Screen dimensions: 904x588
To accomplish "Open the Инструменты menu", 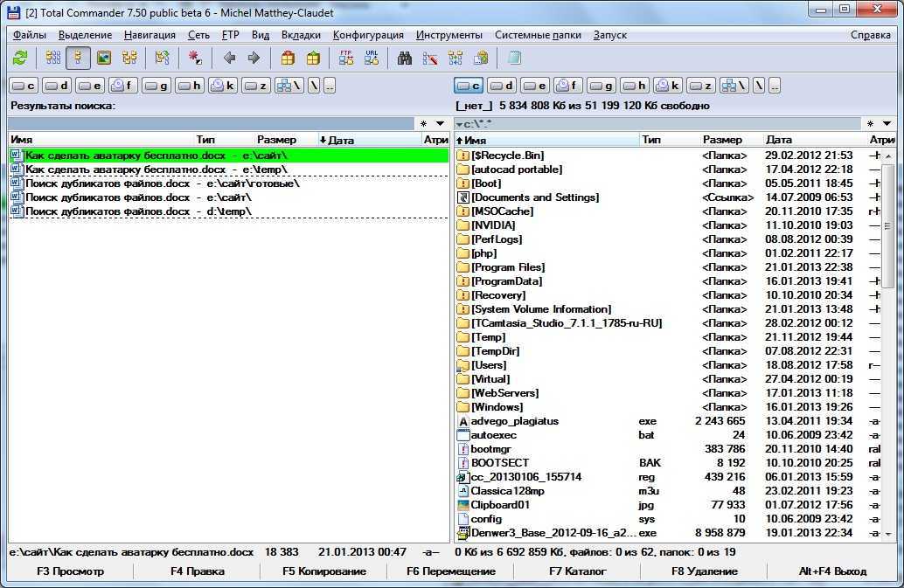I will coord(449,35).
